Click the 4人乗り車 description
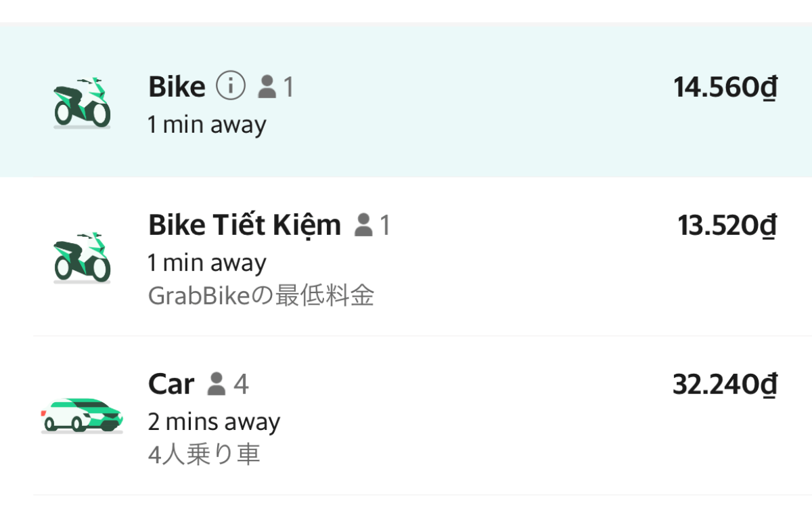The width and height of the screenshot is (812, 520). tap(204, 454)
